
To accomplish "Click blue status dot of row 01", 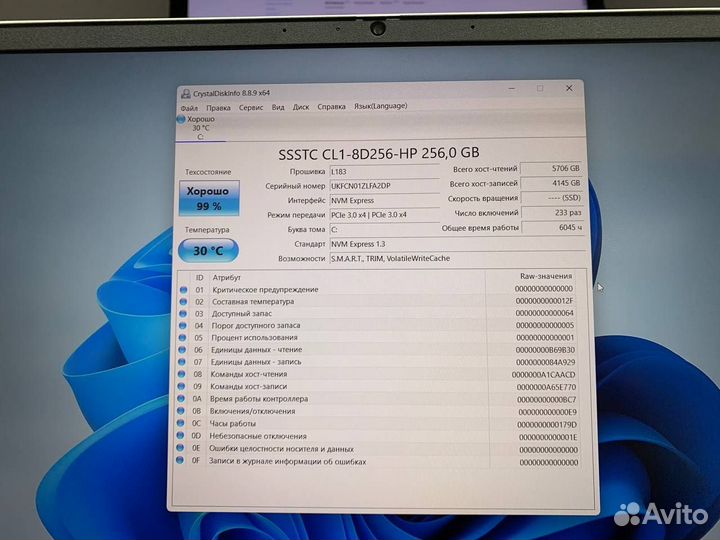I will pos(184,290).
